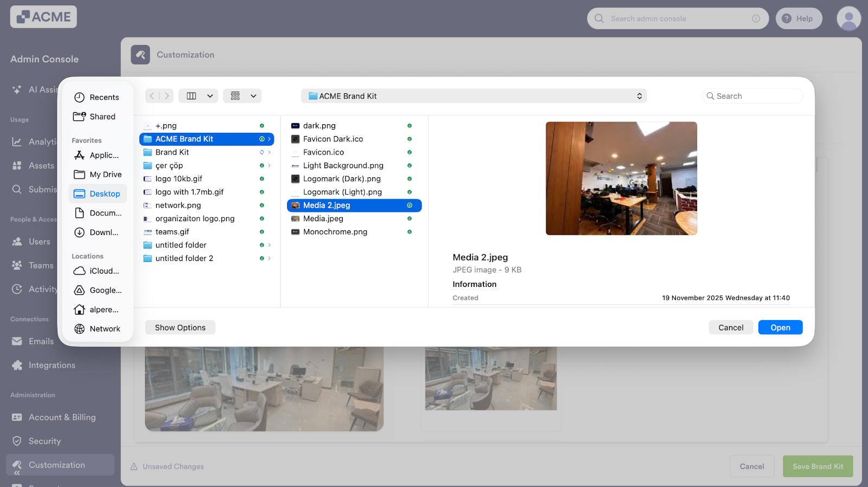Image resolution: width=868 pixels, height=487 pixels.
Task: Click the Help question mark icon
Action: [787, 18]
